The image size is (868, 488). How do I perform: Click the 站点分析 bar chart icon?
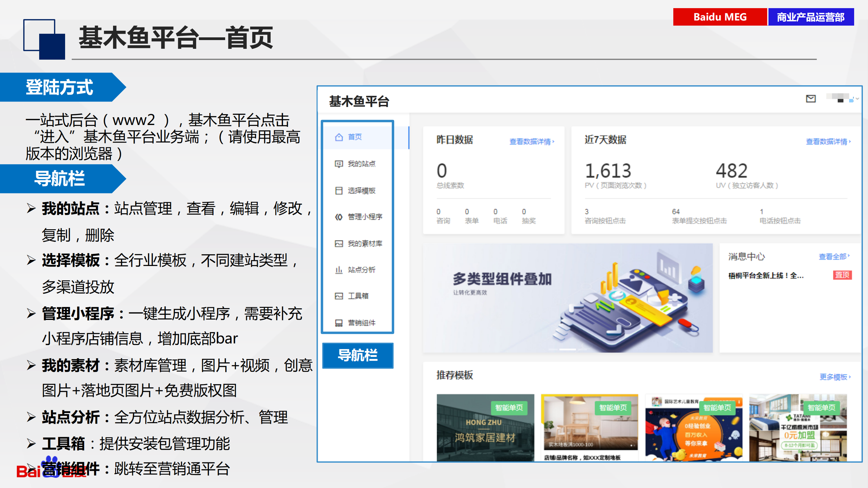pyautogui.click(x=339, y=270)
